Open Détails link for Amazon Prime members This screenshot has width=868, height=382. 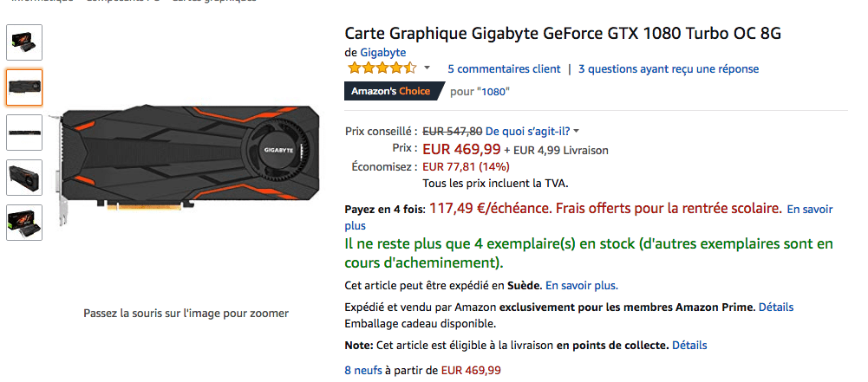(776, 307)
